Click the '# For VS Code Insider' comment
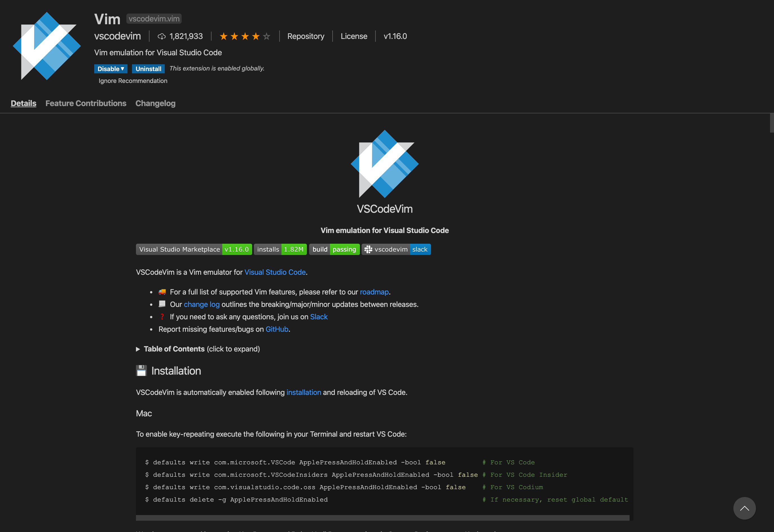Screen dimensions: 774x532 (525, 475)
